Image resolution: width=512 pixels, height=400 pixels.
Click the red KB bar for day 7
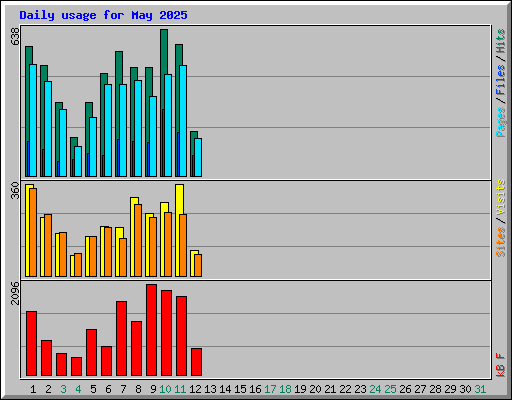(121, 339)
